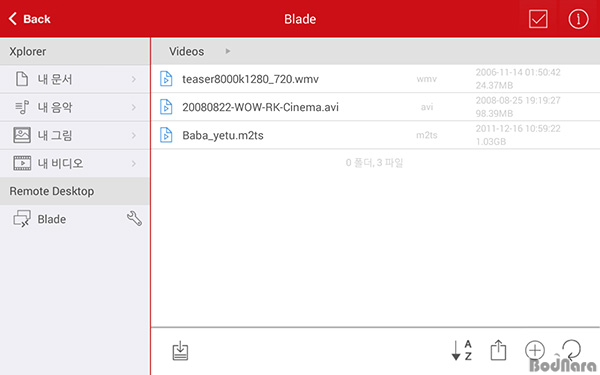Toggle multi-select checkmark icon in header
Viewport: 600px width, 375px height.
point(538,19)
